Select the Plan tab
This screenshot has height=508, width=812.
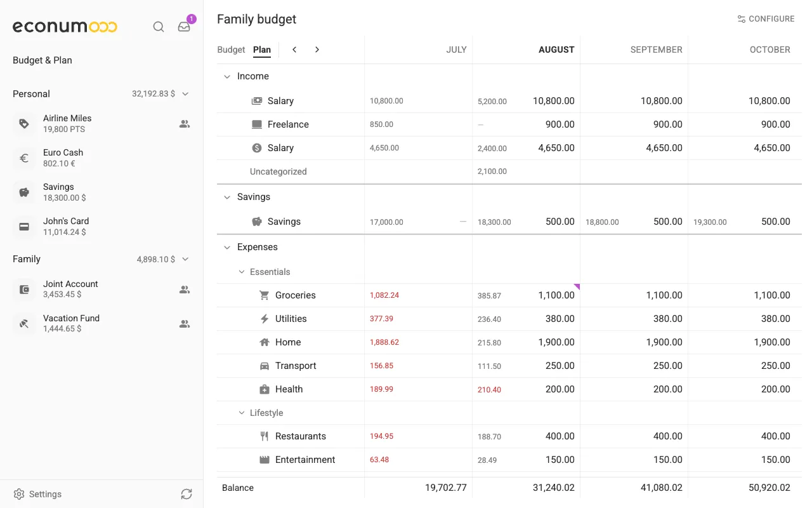tap(262, 50)
